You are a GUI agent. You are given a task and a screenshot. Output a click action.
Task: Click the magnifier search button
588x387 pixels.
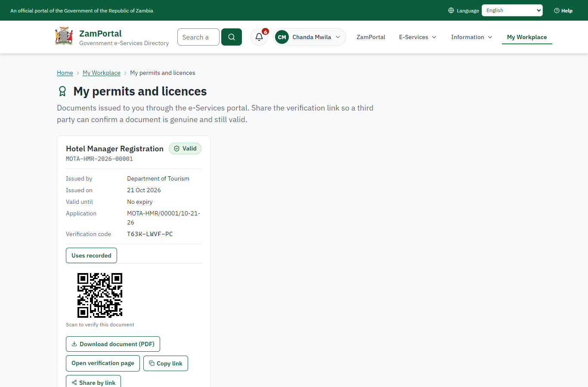232,37
